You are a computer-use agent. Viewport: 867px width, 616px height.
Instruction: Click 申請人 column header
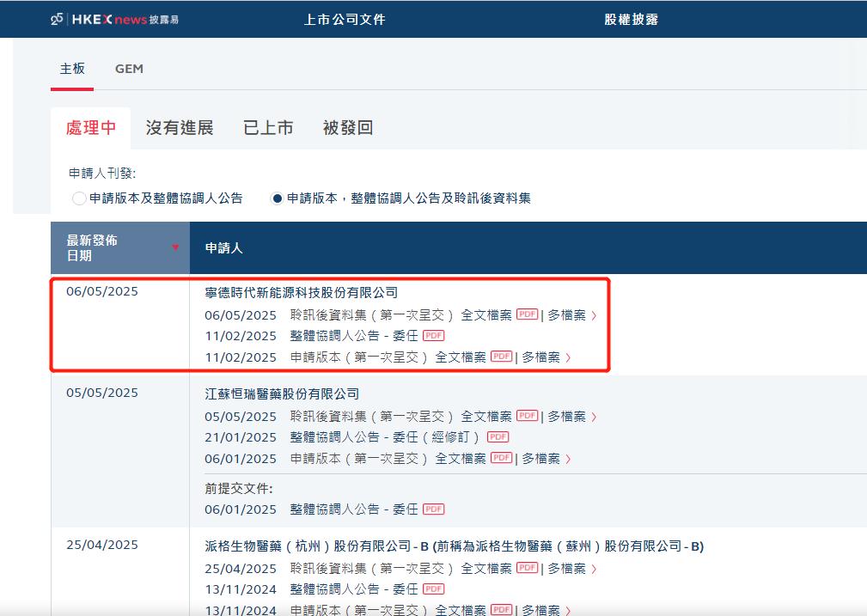tap(224, 247)
